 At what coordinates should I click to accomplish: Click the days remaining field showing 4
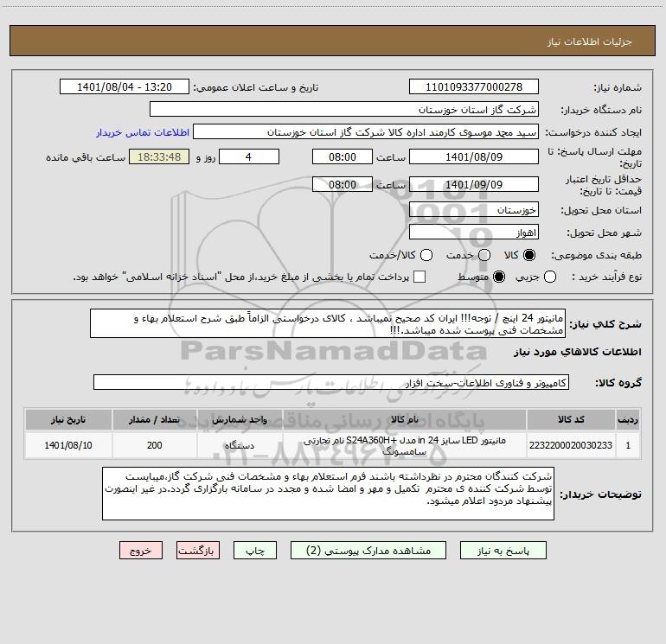tap(249, 156)
